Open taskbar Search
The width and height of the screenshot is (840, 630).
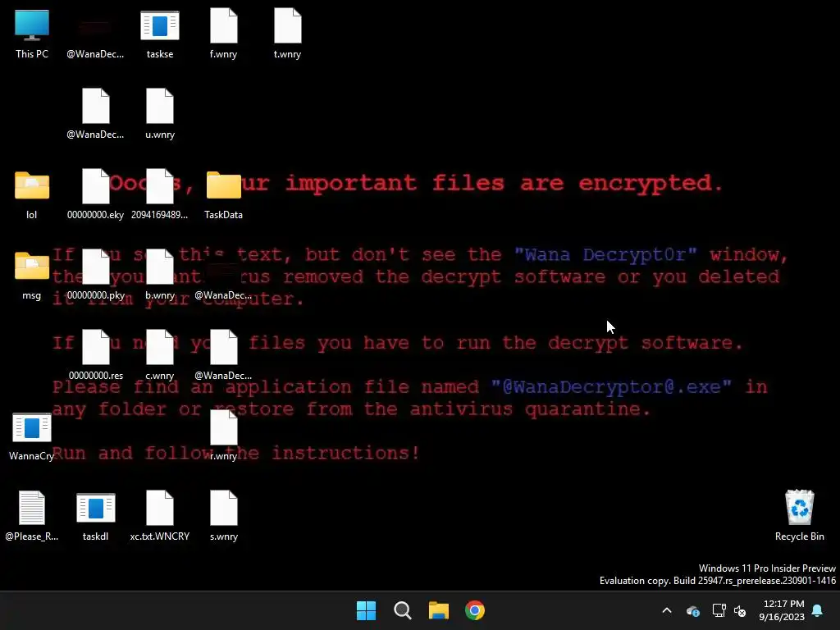(x=402, y=610)
